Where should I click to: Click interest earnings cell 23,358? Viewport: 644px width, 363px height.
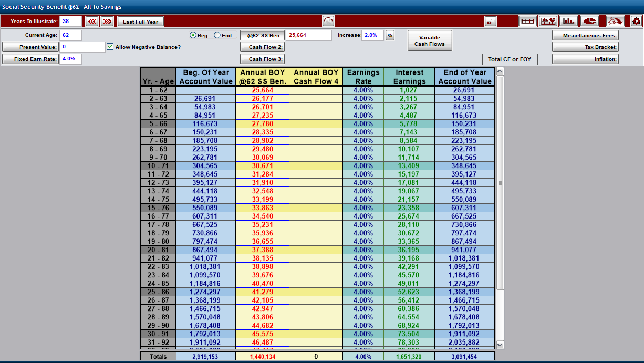(409, 208)
